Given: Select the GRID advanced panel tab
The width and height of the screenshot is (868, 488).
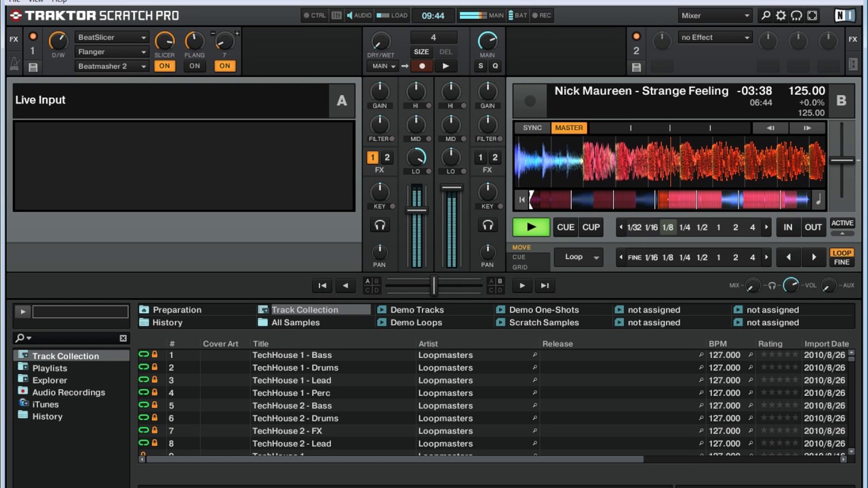Looking at the screenshot, I should pos(520,267).
